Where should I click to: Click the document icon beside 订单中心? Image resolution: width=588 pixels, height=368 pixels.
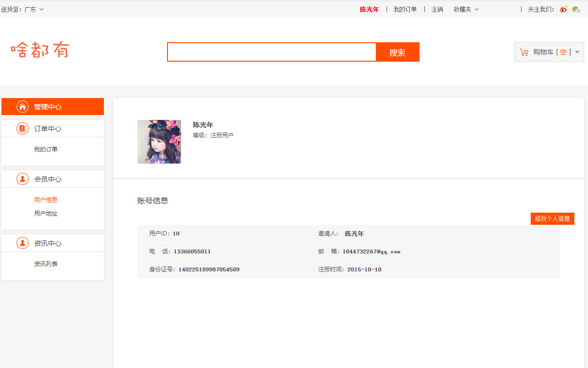point(22,129)
